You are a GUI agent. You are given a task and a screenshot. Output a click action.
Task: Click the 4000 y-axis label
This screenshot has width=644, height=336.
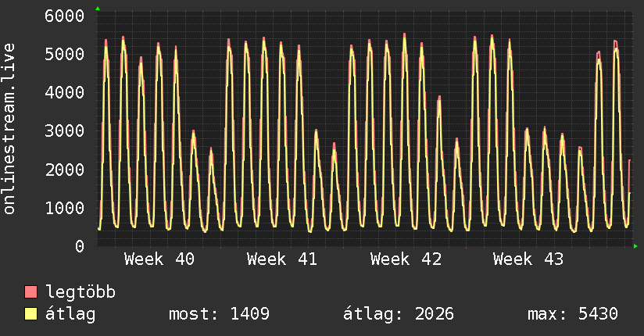point(64,92)
